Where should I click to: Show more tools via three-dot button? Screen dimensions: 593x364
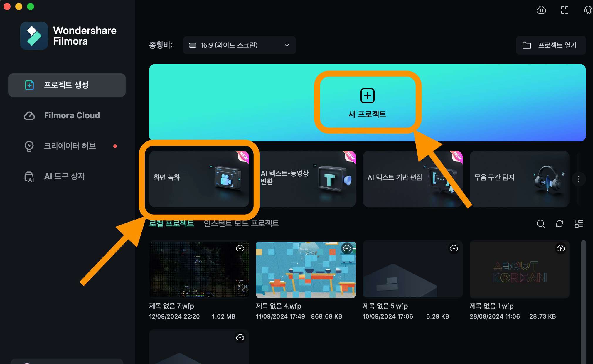click(x=579, y=179)
